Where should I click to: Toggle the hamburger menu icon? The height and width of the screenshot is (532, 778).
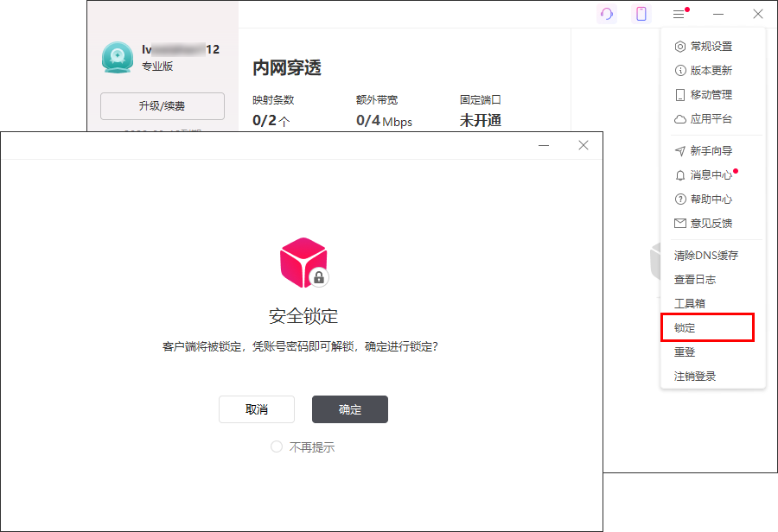(x=679, y=14)
